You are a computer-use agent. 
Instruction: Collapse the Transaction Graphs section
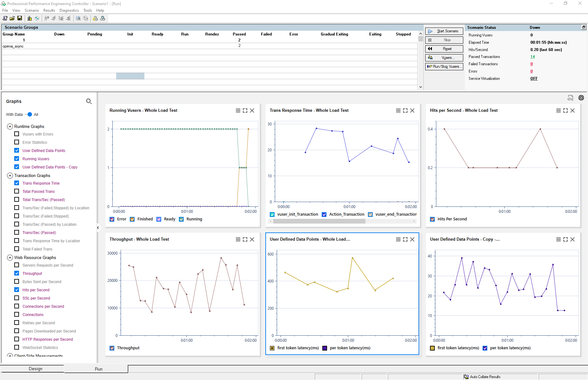coord(10,175)
